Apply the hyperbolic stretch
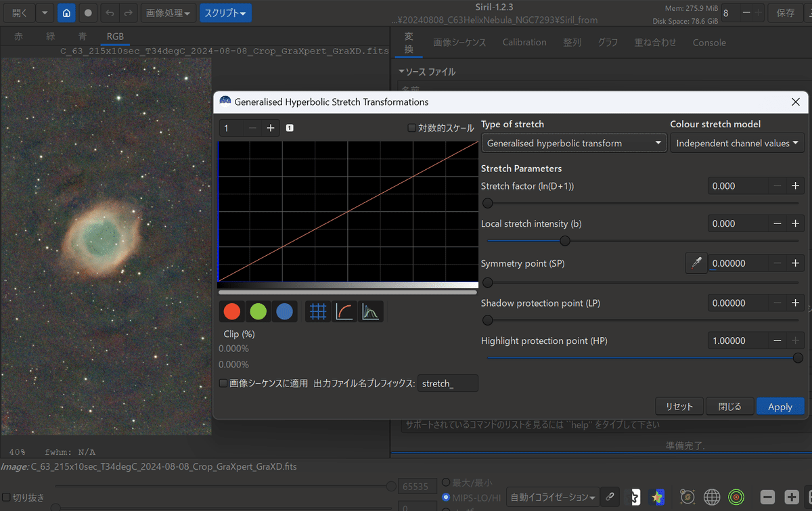Viewport: 812px width, 511px height. tap(780, 407)
